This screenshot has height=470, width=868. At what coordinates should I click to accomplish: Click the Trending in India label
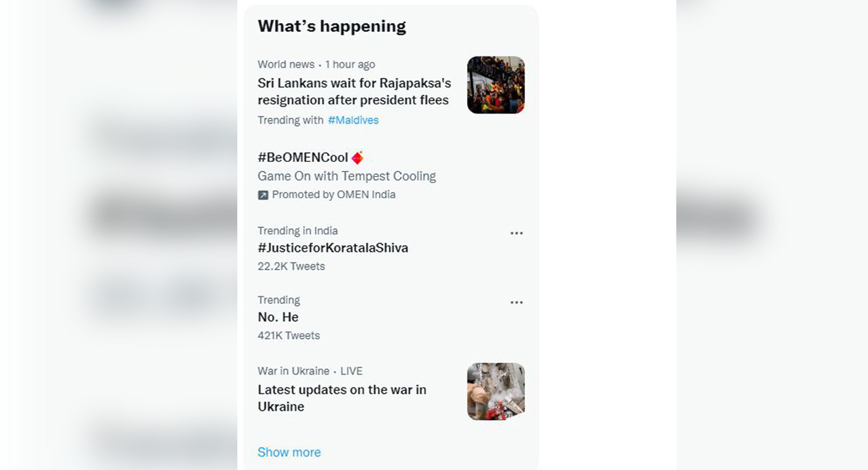(x=297, y=231)
